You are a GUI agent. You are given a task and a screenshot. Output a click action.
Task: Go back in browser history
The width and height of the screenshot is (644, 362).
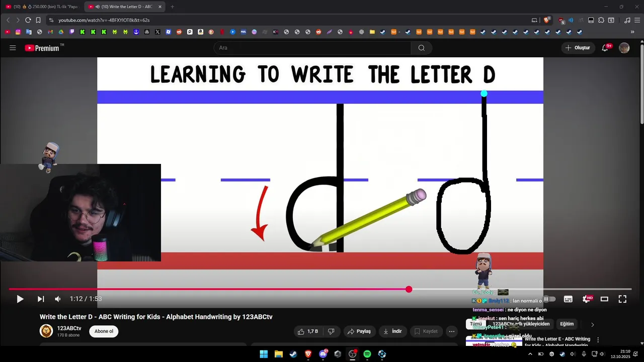point(8,20)
